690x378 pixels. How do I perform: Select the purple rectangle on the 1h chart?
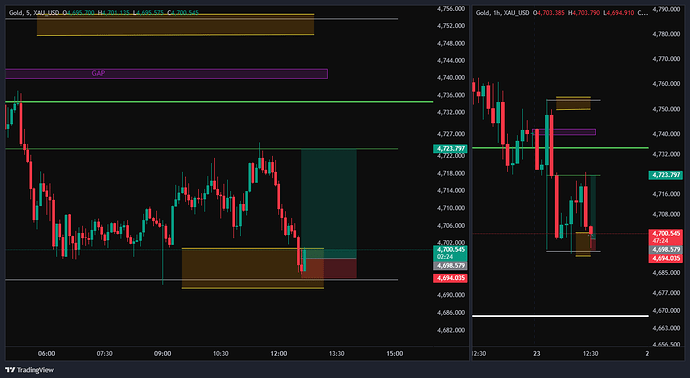[x=564, y=132]
